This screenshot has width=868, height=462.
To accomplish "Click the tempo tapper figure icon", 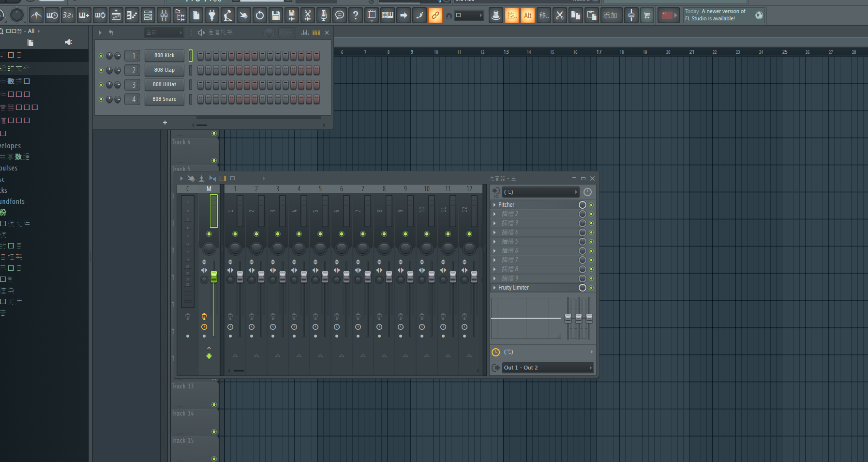I will 228,15.
